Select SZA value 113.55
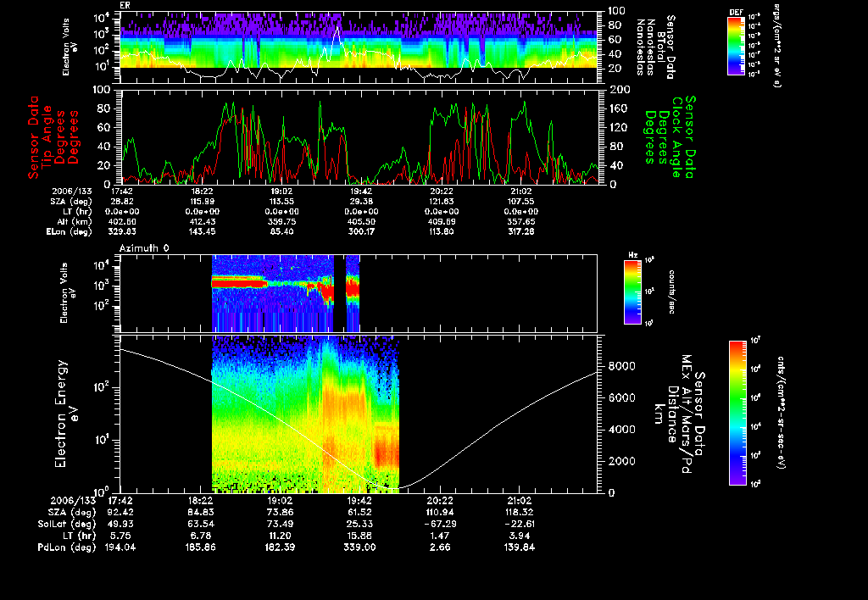Image resolution: width=868 pixels, height=600 pixels. tap(281, 202)
